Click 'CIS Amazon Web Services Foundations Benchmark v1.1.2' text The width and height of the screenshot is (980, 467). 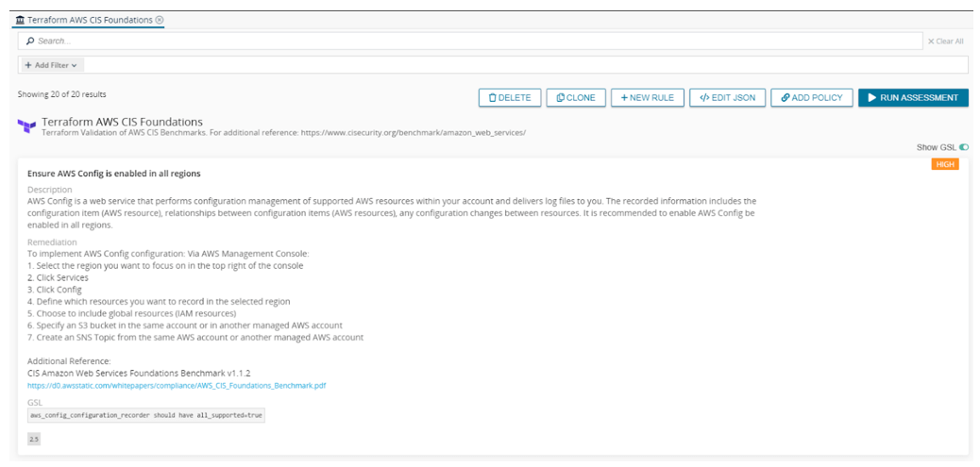coord(140,374)
